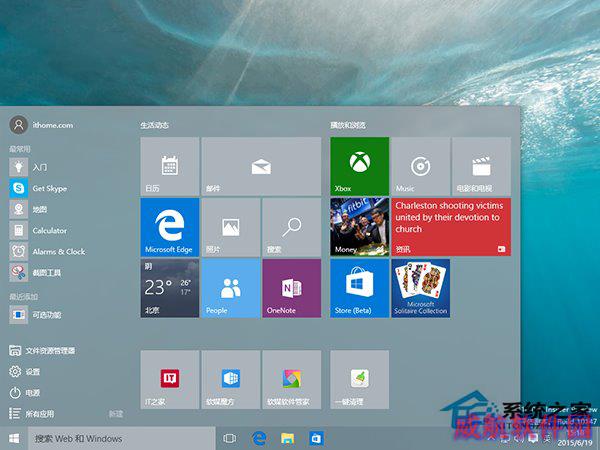
Task: Open 设置 settings
Action: [x=24, y=371]
